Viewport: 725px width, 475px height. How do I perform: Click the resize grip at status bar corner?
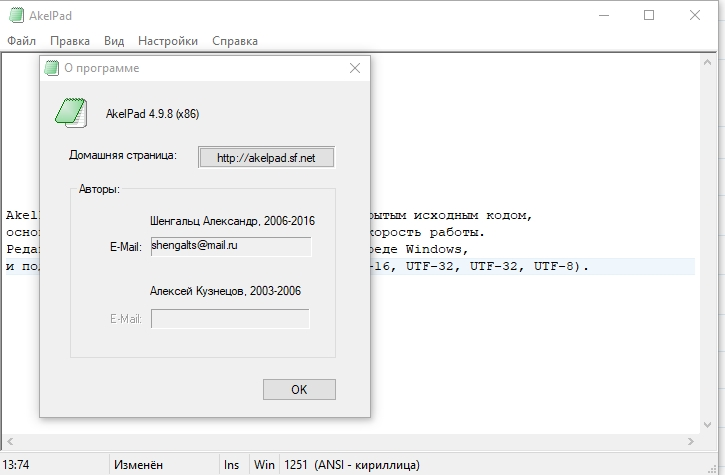[x=712, y=469]
